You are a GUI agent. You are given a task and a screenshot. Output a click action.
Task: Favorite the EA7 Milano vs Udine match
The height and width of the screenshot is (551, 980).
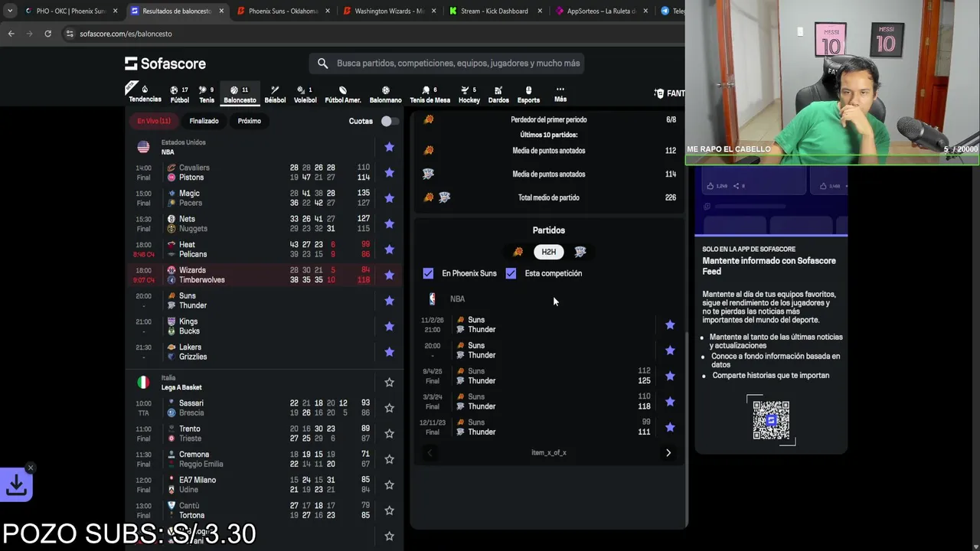389,485
